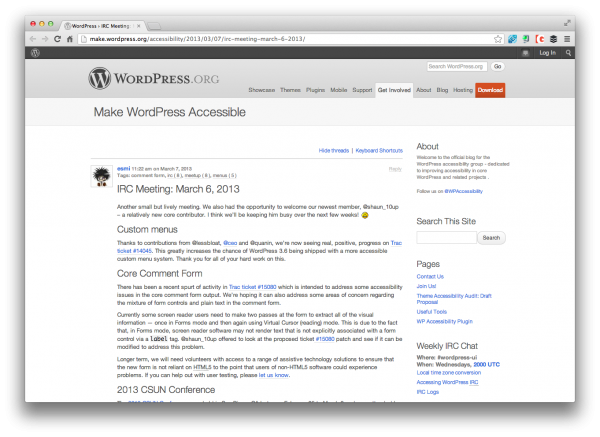Click the browser address bar
The height and width of the screenshot is (437, 600).
click(285, 39)
